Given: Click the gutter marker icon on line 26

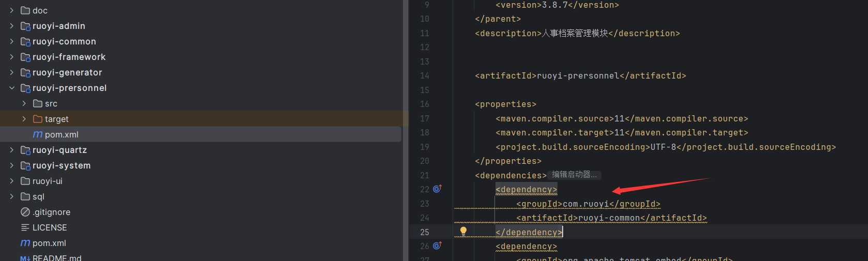Looking at the screenshot, I should 437,246.
